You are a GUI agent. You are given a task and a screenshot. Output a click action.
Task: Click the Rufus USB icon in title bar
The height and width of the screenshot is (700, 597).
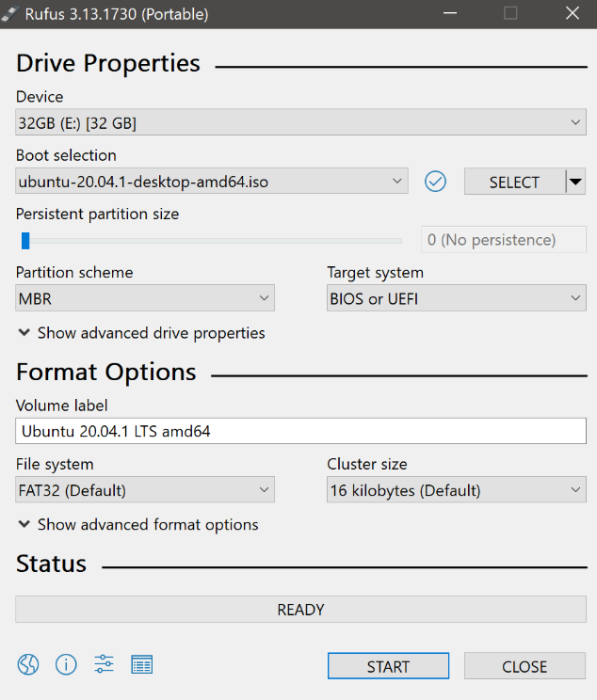(10, 14)
